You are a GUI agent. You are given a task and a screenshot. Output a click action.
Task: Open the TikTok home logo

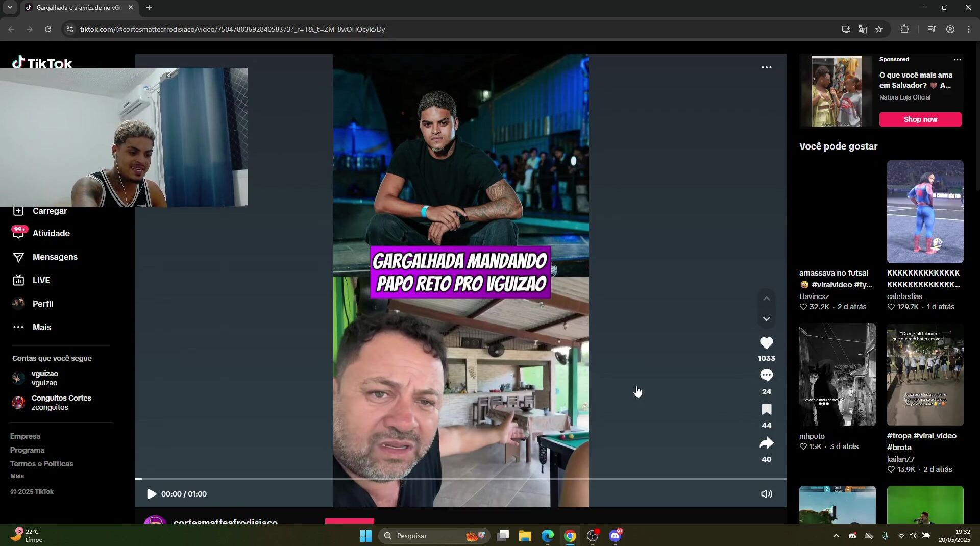42,62
